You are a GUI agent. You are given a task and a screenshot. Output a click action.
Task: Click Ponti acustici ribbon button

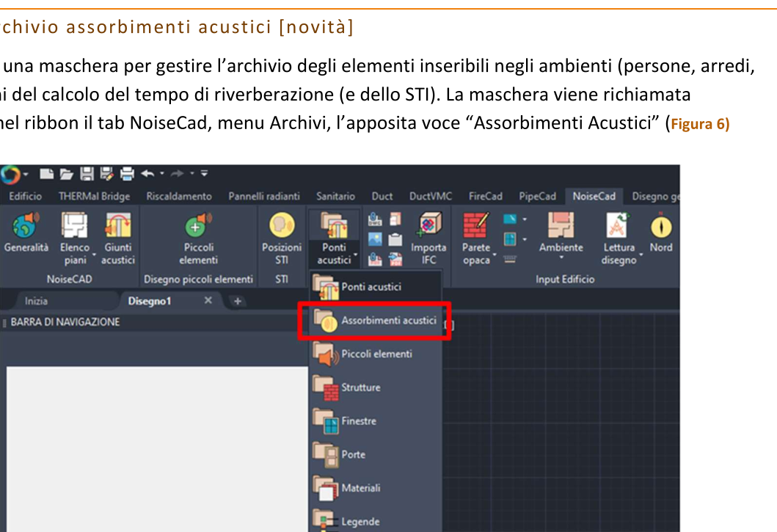click(x=334, y=238)
